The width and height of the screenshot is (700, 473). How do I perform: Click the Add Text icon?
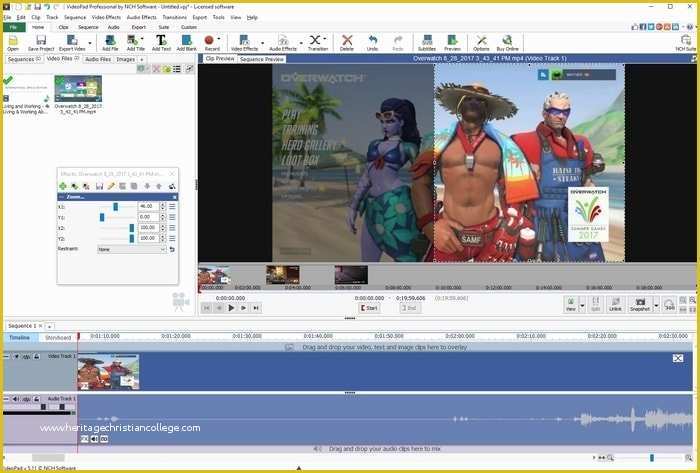[x=161, y=43]
